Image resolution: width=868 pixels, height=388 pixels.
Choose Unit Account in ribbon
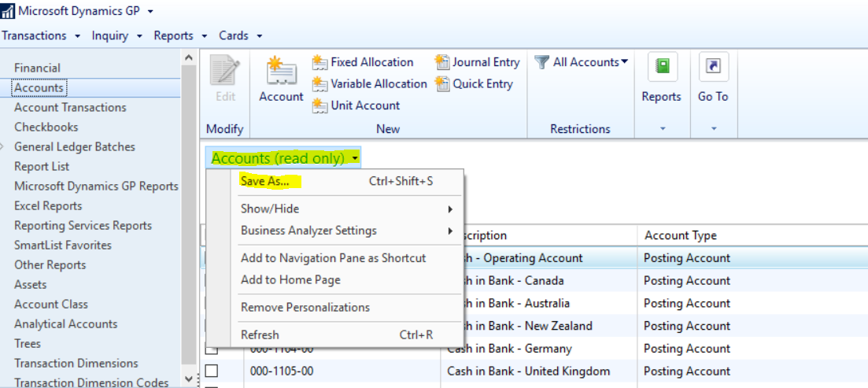(x=356, y=105)
